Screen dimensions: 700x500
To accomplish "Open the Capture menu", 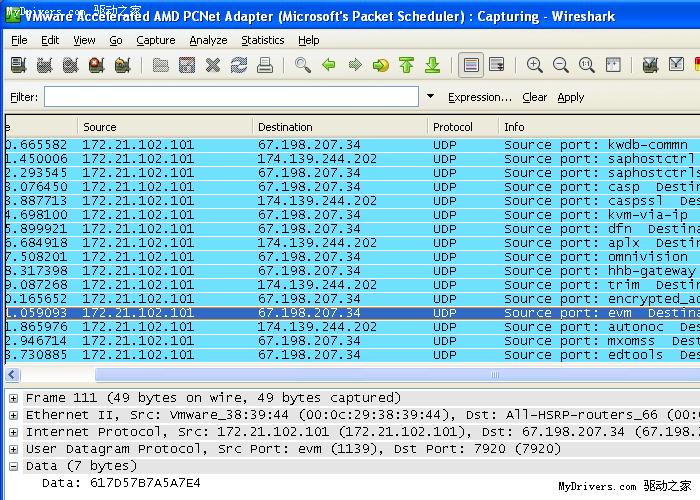I will pos(155,40).
